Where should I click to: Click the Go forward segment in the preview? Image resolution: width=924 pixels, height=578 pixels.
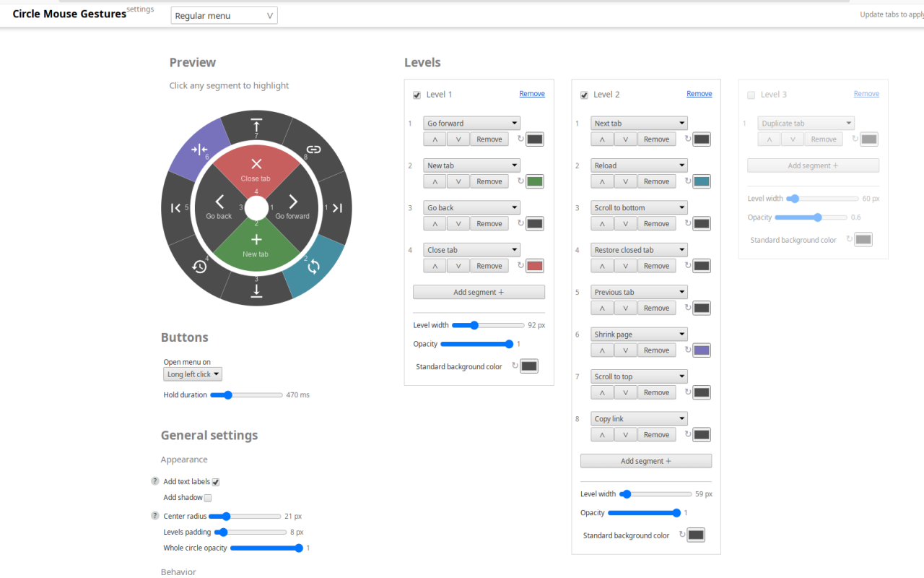click(293, 207)
